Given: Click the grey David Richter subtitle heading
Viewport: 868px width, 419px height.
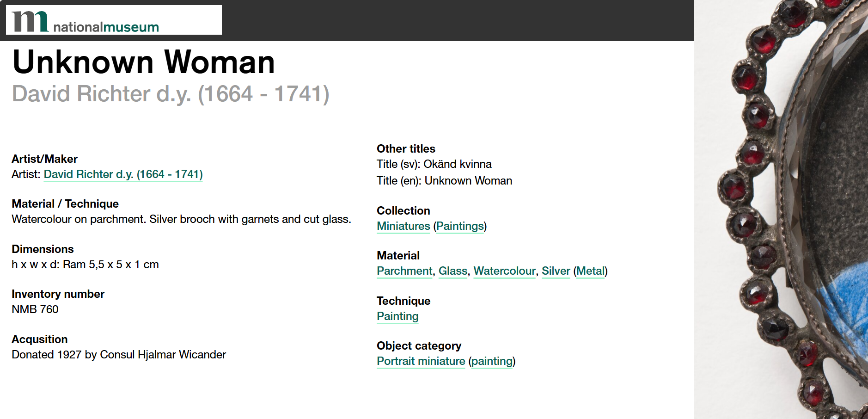Looking at the screenshot, I should tap(171, 94).
